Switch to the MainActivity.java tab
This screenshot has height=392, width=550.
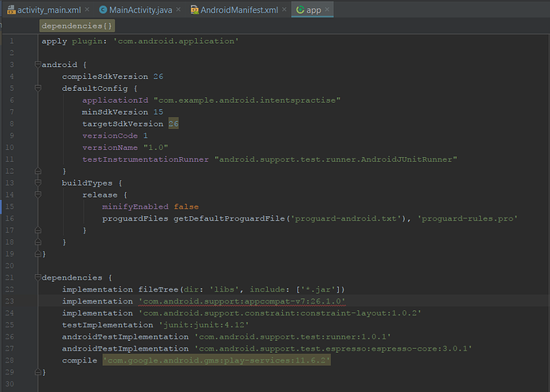point(140,10)
